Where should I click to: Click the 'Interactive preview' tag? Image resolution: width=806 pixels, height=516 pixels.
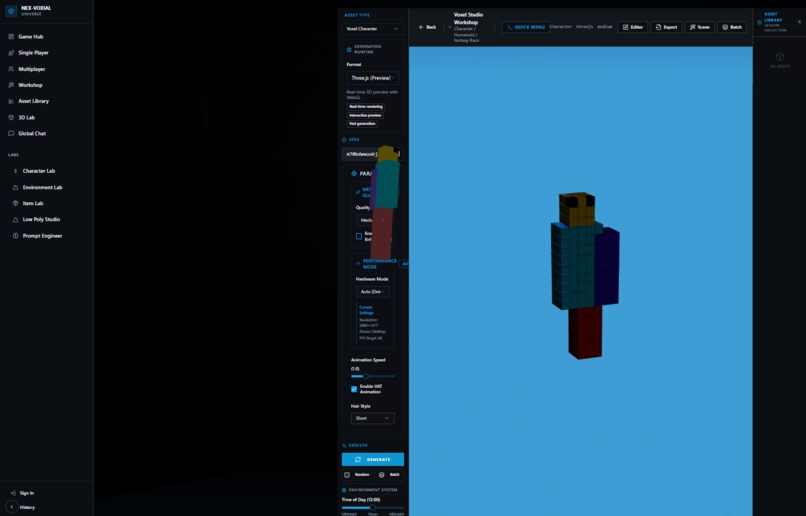pyautogui.click(x=365, y=115)
